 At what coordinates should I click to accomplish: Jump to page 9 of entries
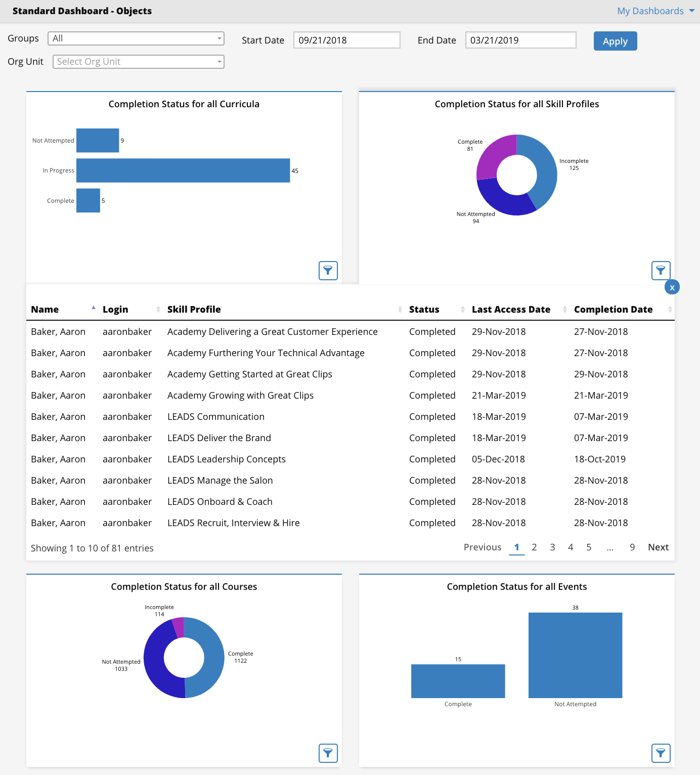632,547
